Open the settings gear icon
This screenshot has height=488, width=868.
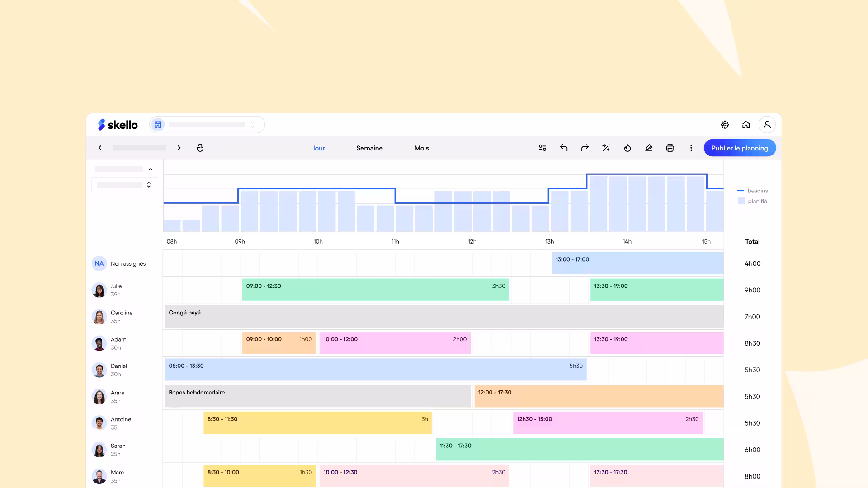[725, 125]
